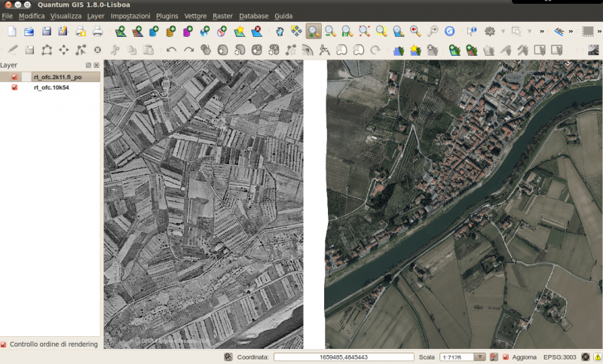Close the Layer panel
This screenshot has height=364, width=603.
click(96, 66)
